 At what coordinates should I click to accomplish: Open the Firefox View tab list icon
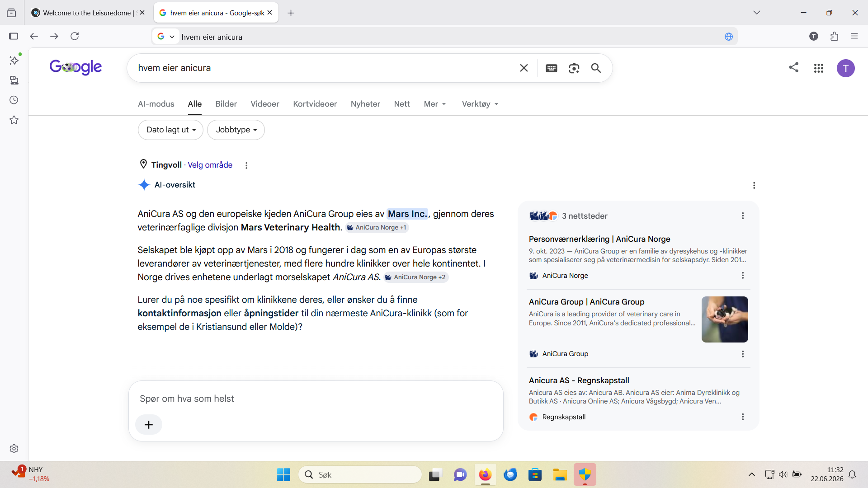(11, 13)
